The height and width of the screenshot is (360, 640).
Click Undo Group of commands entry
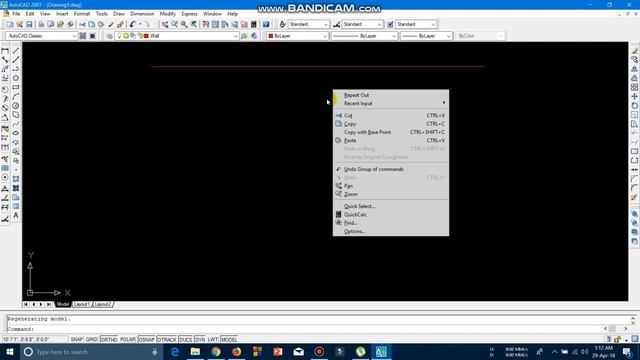tap(391, 169)
